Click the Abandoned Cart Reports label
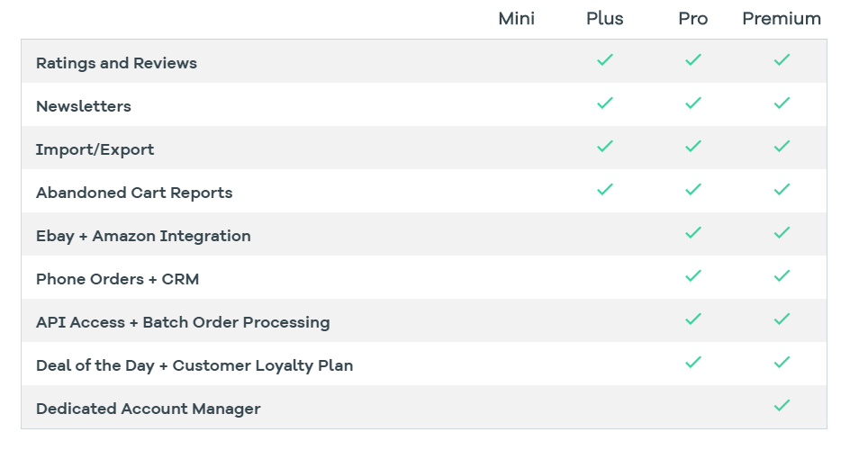 click(134, 193)
